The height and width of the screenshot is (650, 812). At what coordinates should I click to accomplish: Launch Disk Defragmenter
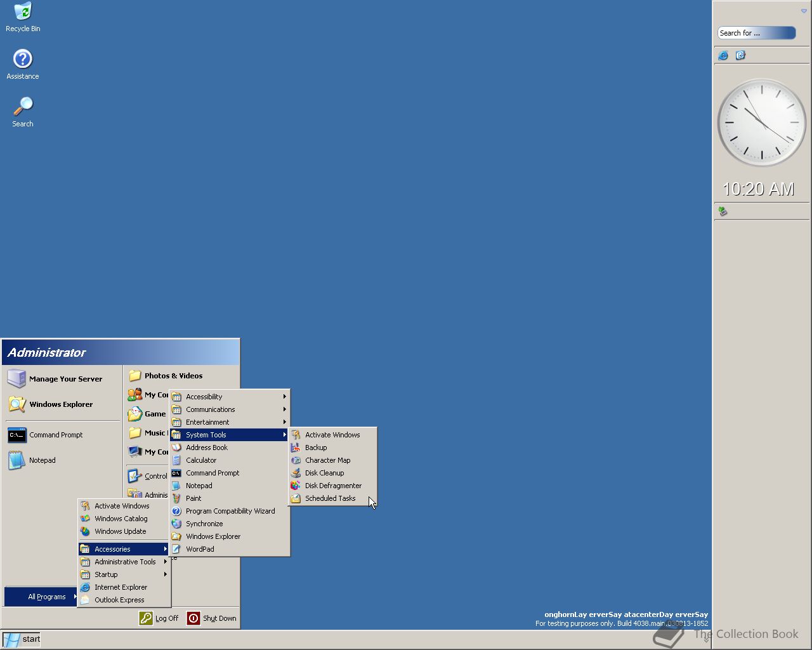pos(333,486)
